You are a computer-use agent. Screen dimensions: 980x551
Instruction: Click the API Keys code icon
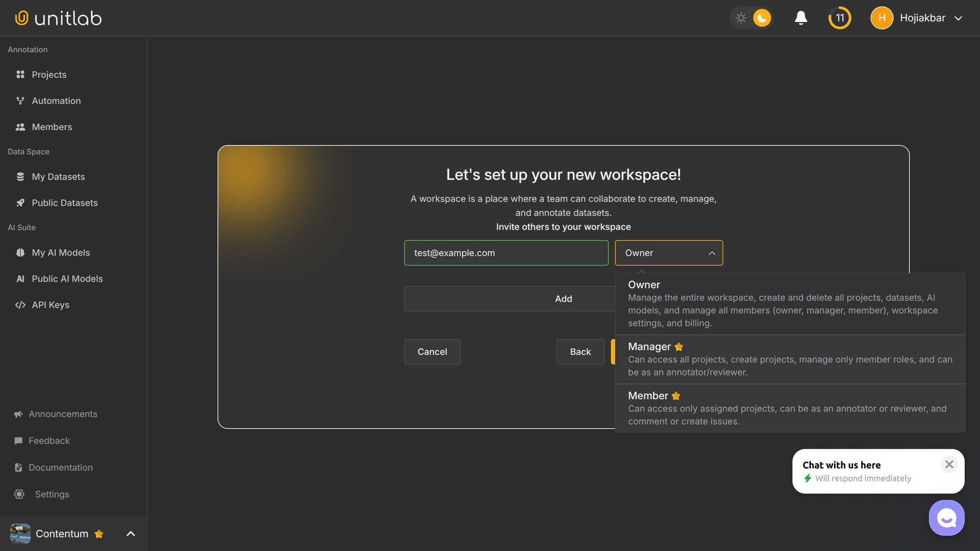pos(20,305)
